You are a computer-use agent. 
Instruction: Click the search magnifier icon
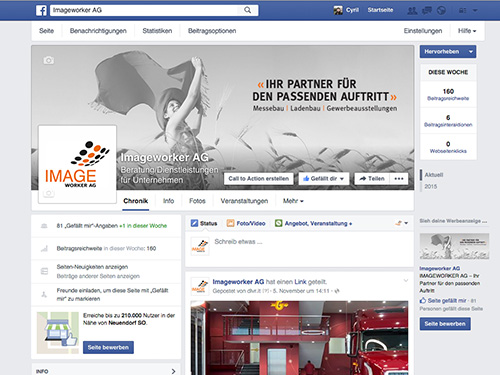tap(247, 10)
